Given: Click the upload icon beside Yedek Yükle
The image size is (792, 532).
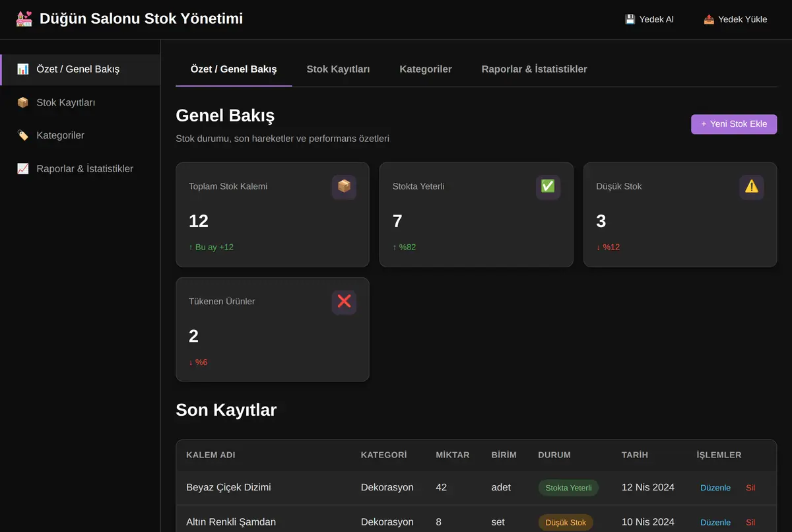Looking at the screenshot, I should pyautogui.click(x=709, y=19).
